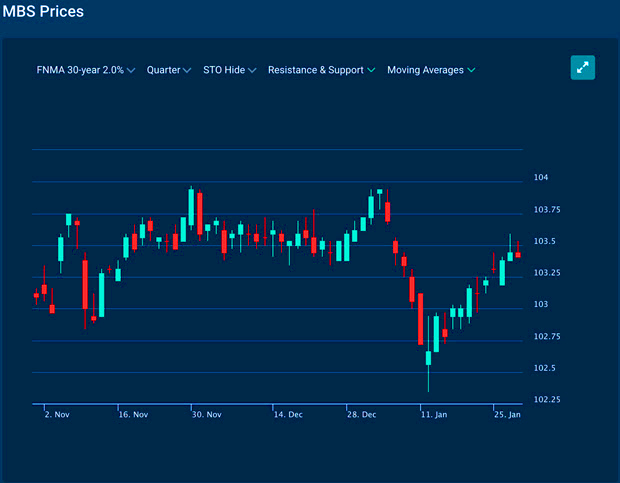Select the 25. Jan date label
620x483 pixels.
point(507,414)
